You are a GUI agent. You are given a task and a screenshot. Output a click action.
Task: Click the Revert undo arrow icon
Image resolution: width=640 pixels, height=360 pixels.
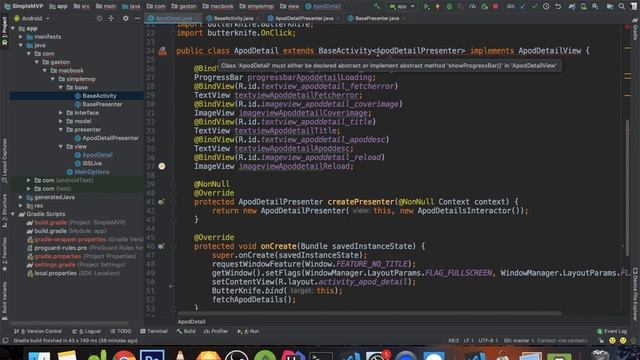558,6
